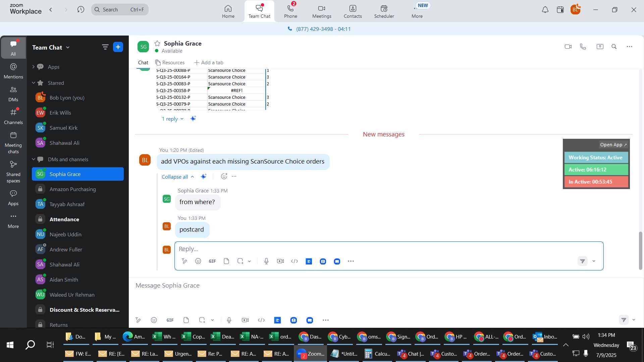Open Erik Wills chat
The height and width of the screenshot is (362, 644).
point(78,113)
